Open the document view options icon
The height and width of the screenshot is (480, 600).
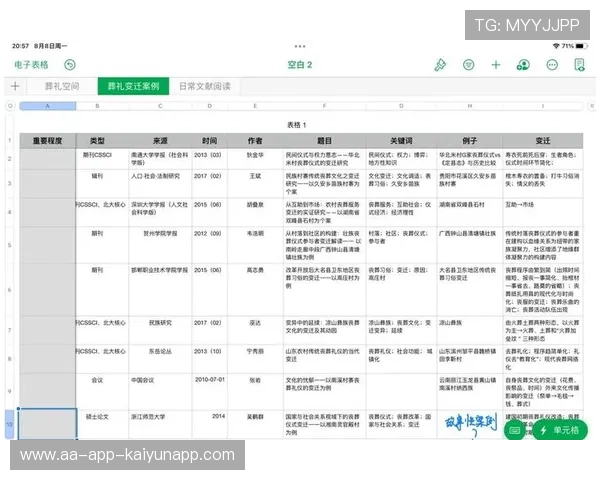(x=579, y=65)
